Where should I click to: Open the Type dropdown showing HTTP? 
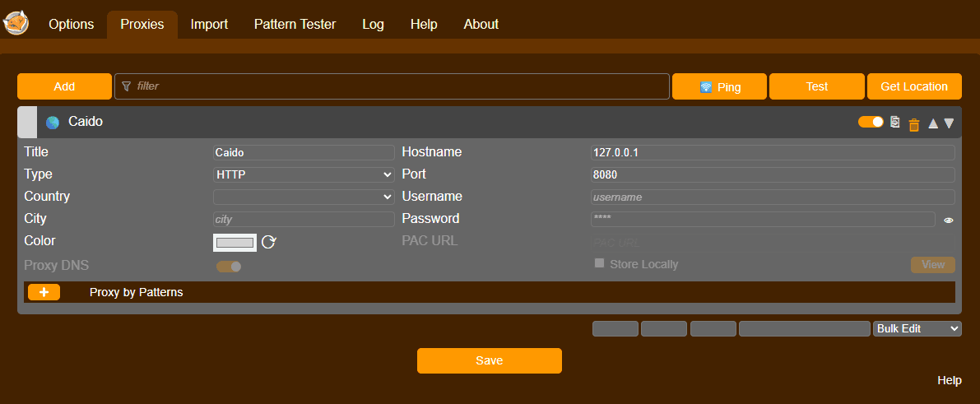pyautogui.click(x=304, y=174)
